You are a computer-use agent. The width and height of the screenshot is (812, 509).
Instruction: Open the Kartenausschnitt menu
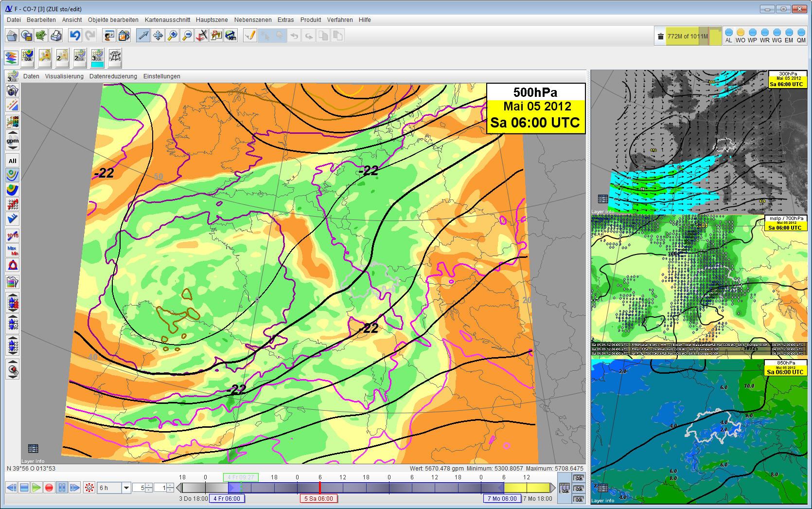tap(167, 20)
